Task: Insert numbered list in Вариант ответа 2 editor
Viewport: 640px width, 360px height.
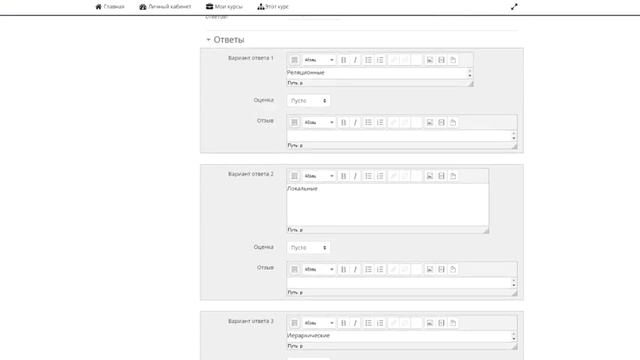Action: [x=380, y=176]
